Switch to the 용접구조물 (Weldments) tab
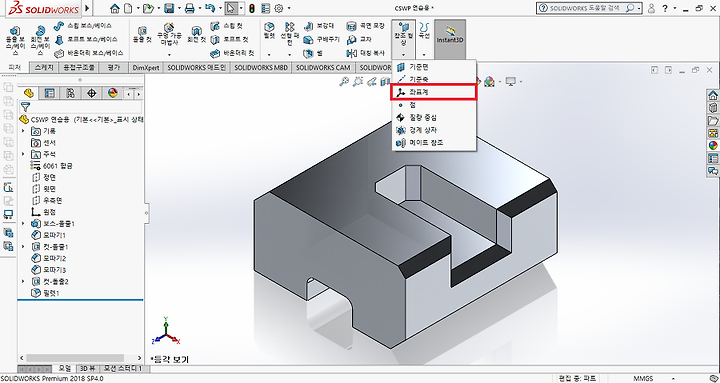Screen dimensions: 720x383 (x=79, y=68)
